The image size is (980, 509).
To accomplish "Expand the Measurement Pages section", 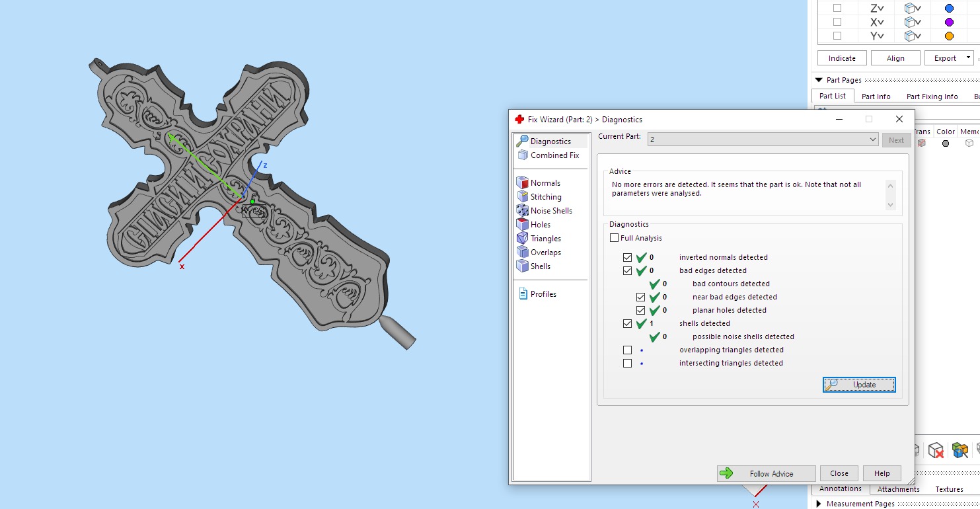I will tap(819, 504).
